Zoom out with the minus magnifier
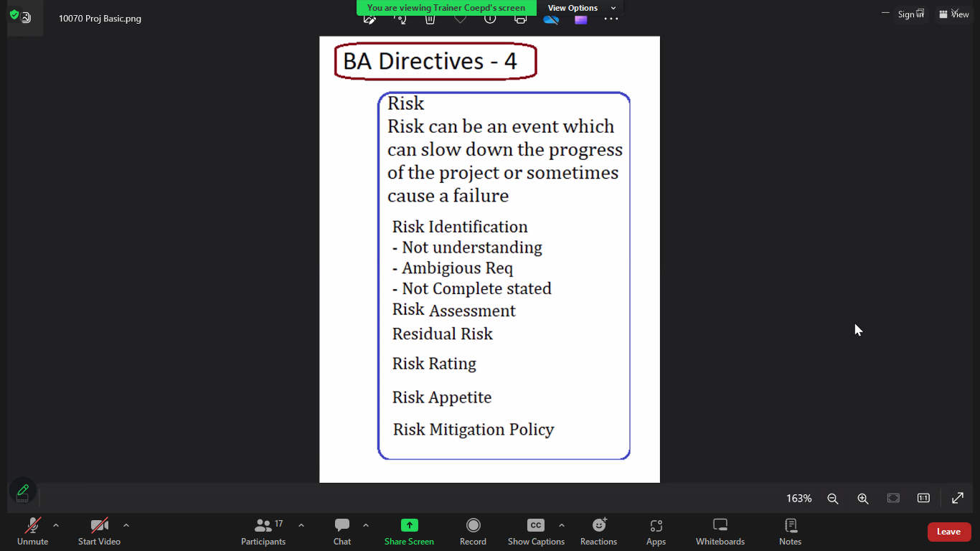 click(x=833, y=498)
